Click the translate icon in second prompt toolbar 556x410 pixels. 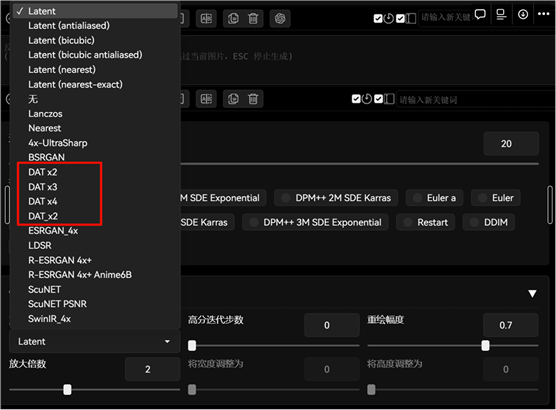[206, 99]
